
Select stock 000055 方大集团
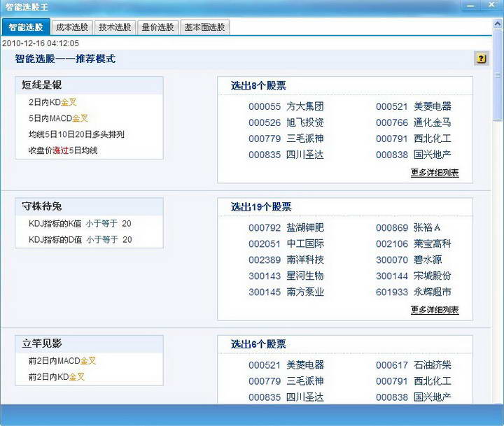pos(286,106)
